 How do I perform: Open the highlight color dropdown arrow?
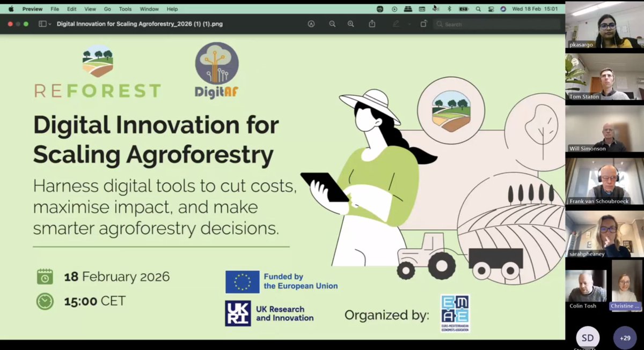(409, 24)
